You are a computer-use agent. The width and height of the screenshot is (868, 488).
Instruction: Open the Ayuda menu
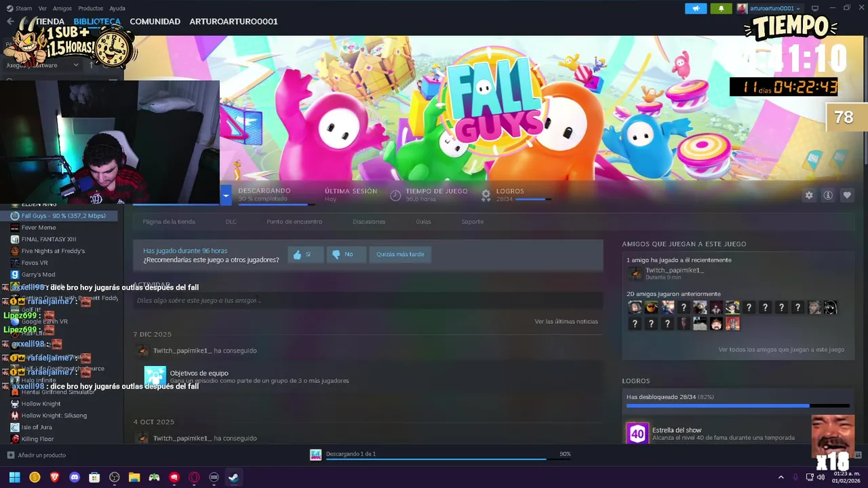point(117,8)
